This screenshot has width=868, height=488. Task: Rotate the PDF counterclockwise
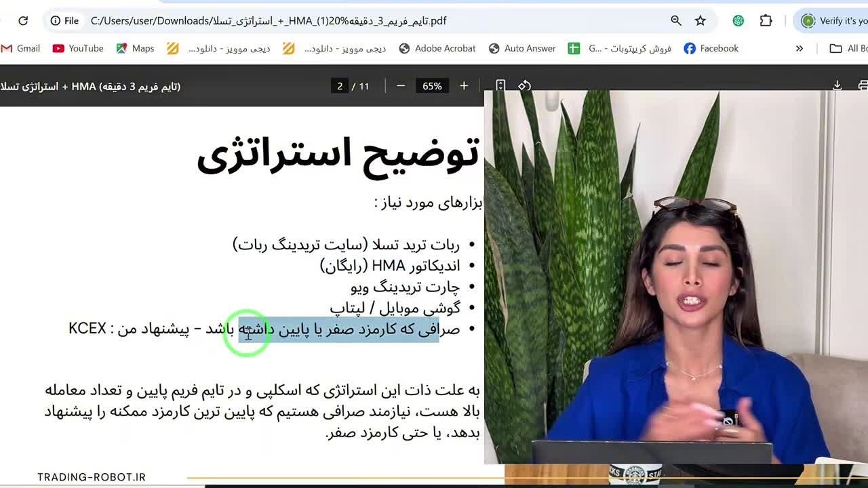coord(524,86)
